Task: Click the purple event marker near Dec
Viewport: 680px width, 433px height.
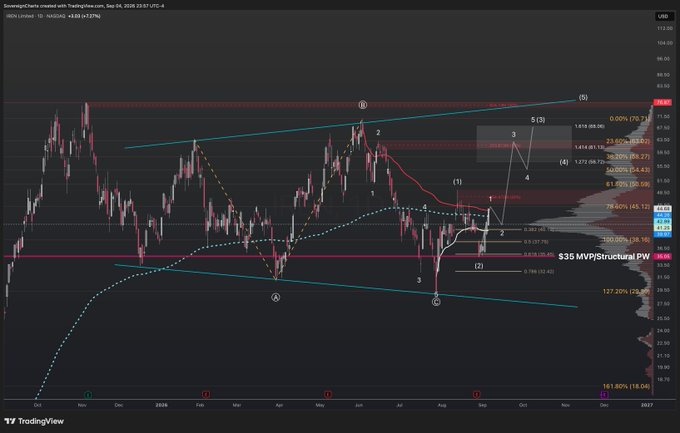Action: click(604, 394)
